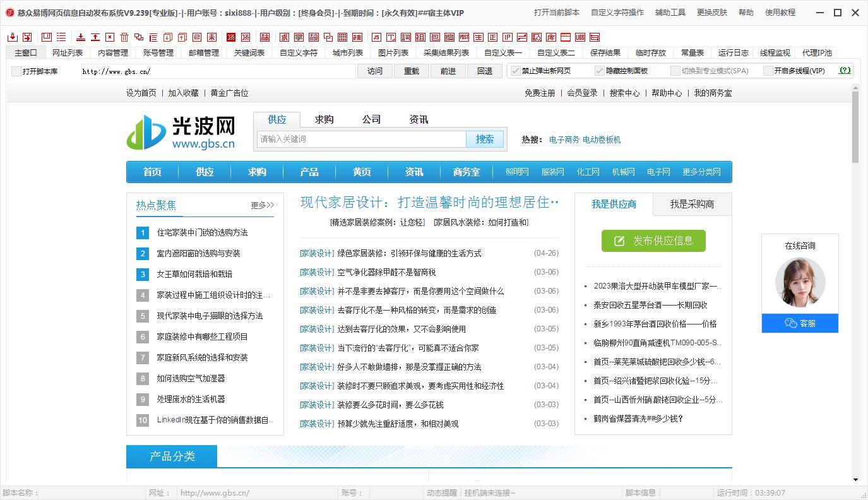This screenshot has width=868, height=500.
Task: Click the magnifier search toolbar icon
Action: 537,37
